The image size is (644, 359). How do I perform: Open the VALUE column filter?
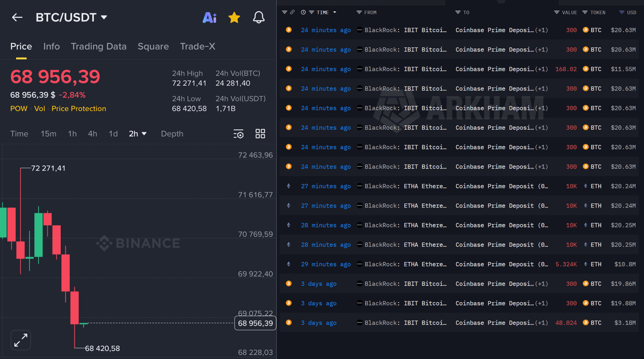557,12
